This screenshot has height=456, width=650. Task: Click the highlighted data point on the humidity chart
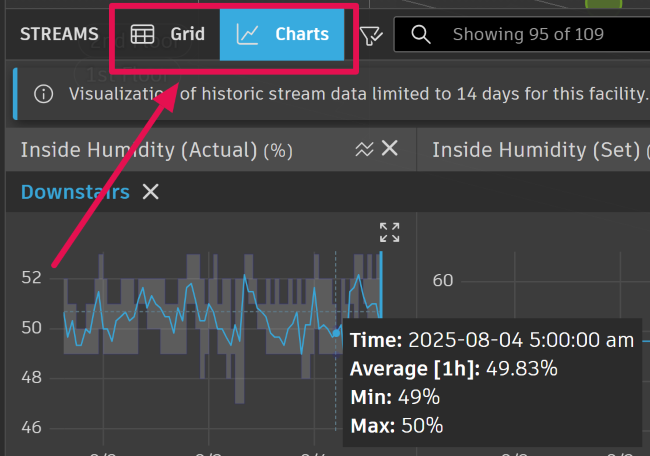pyautogui.click(x=336, y=333)
